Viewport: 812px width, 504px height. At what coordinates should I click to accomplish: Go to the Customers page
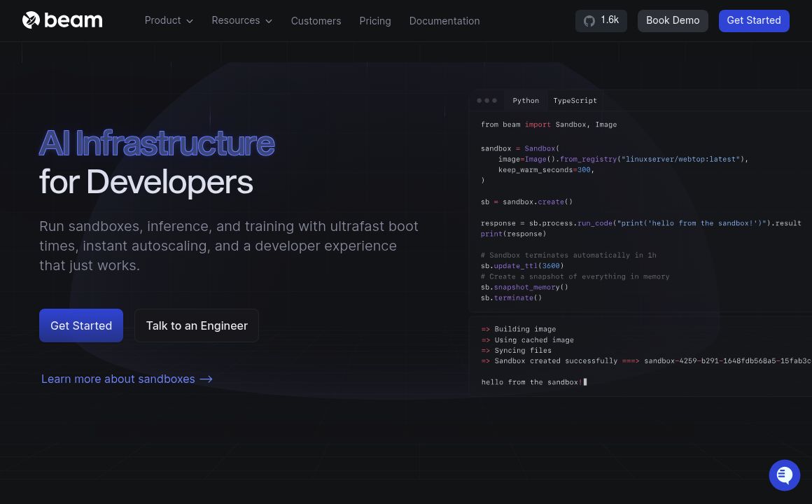(x=316, y=21)
